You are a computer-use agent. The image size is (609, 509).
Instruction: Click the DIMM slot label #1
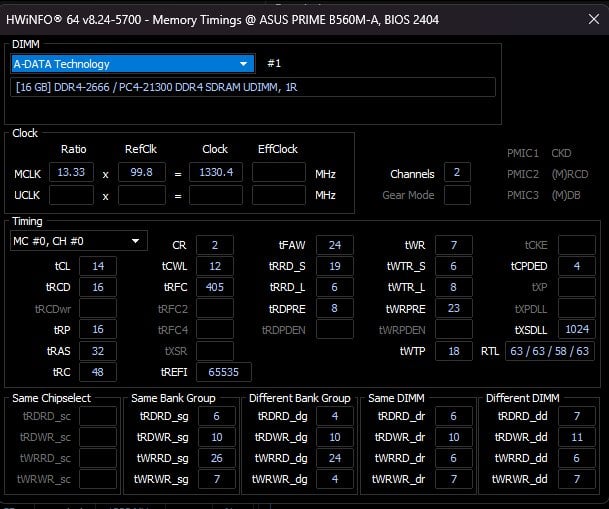pos(274,63)
